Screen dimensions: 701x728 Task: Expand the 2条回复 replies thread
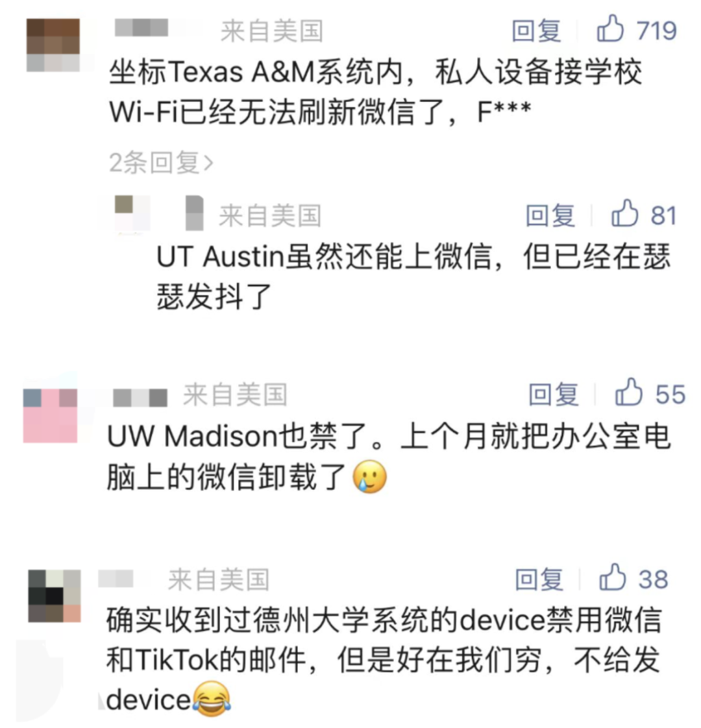tap(161, 162)
